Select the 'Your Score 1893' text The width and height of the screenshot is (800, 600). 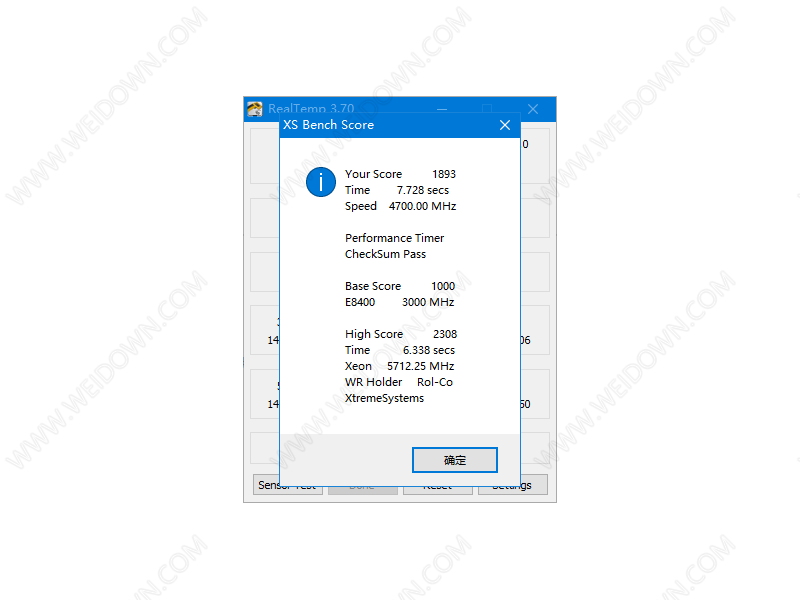[x=400, y=174]
